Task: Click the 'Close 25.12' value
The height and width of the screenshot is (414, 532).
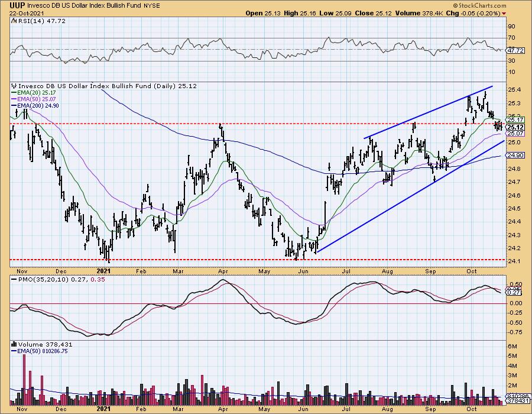Action: point(373,13)
